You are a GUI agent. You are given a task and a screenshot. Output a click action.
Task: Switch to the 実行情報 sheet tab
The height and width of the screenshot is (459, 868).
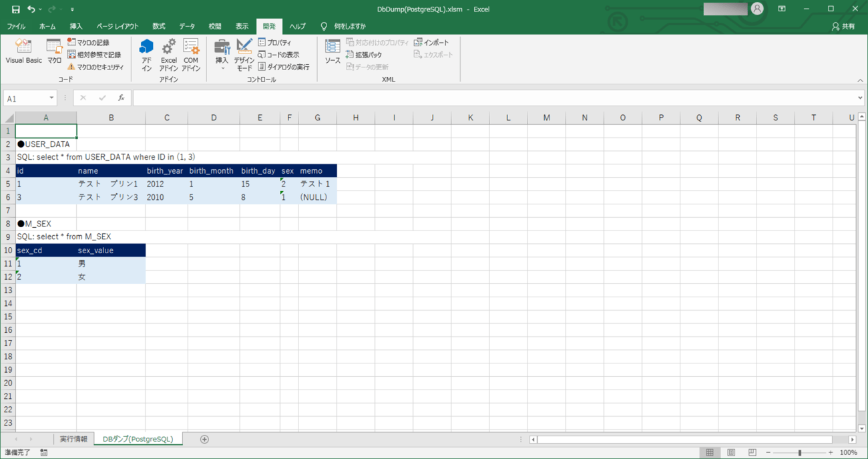pyautogui.click(x=73, y=439)
